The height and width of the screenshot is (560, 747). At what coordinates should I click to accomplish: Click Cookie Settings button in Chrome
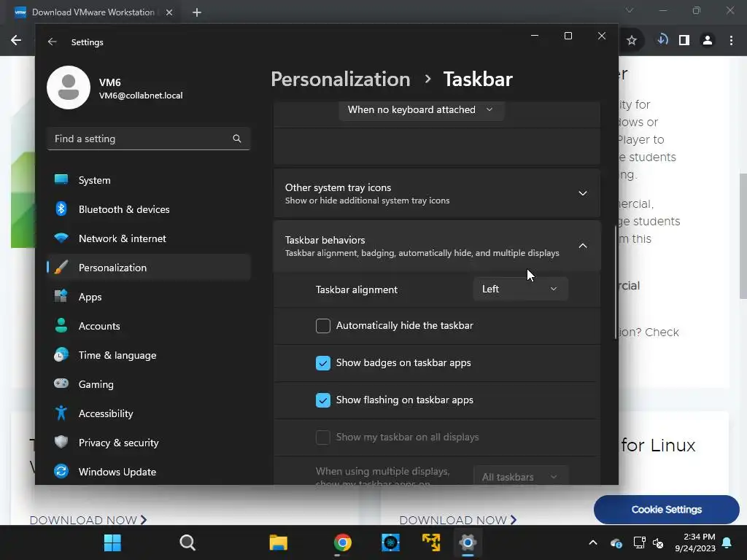point(667,510)
